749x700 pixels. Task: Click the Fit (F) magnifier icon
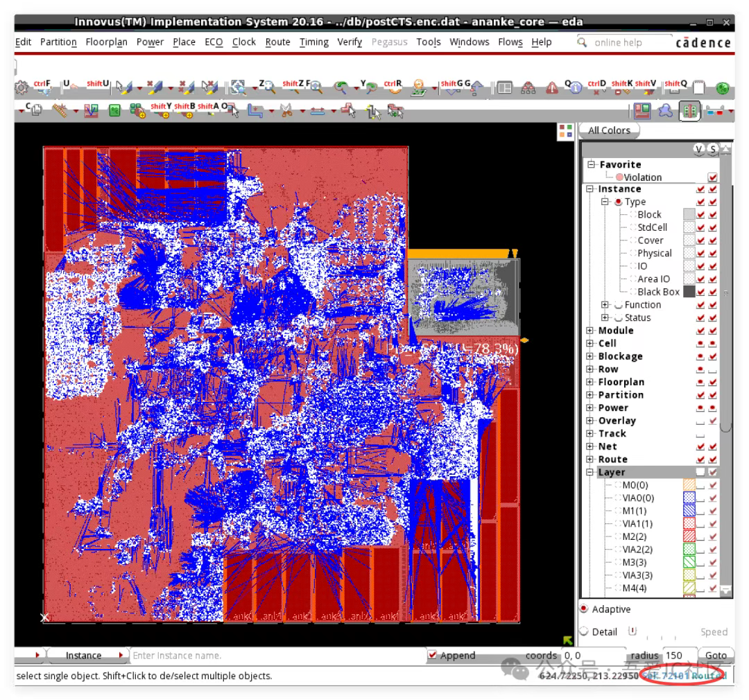316,87
